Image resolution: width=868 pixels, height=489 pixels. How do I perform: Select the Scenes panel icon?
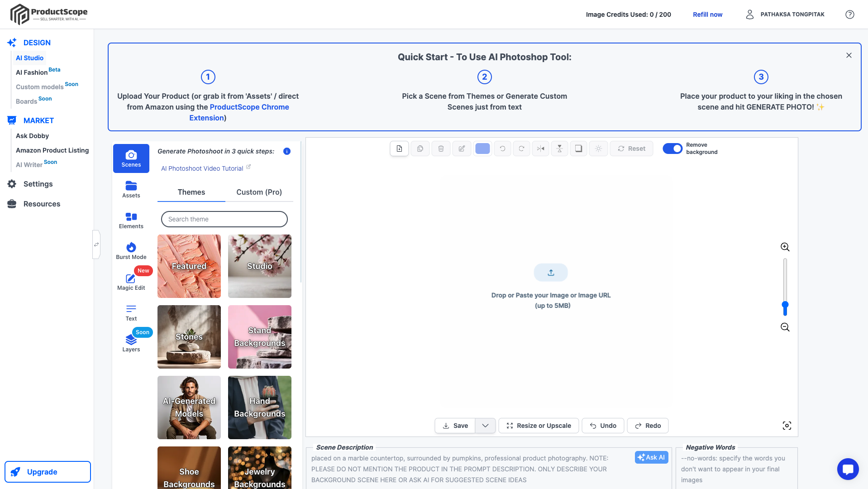point(131,158)
